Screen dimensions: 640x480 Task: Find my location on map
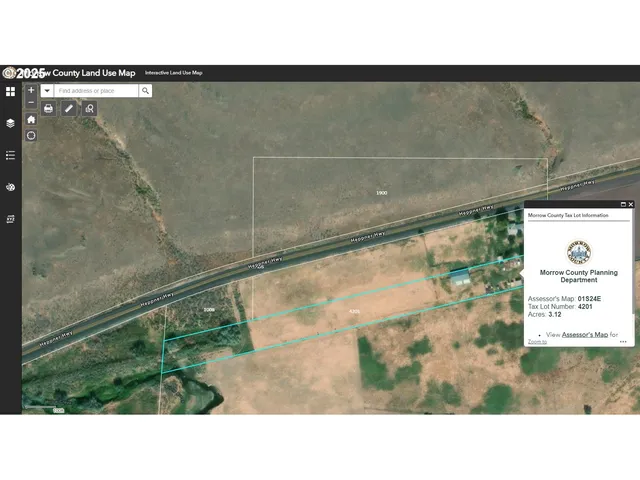click(31, 135)
